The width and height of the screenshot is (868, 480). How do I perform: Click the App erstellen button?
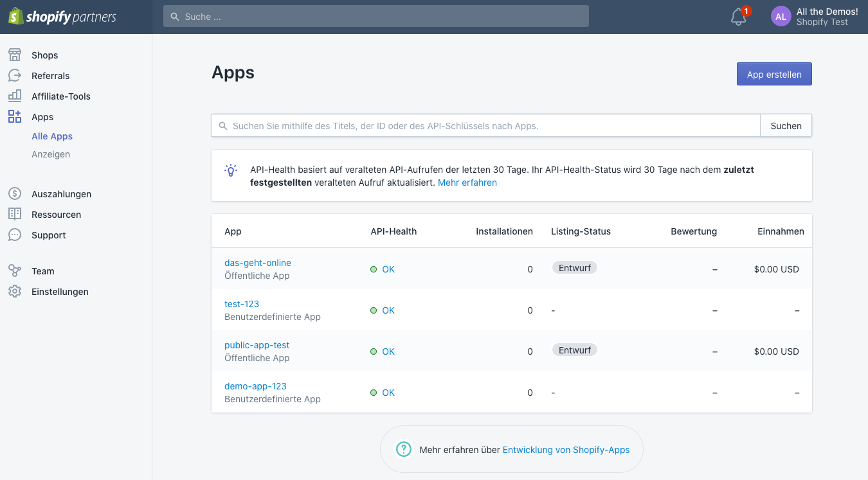coord(774,74)
